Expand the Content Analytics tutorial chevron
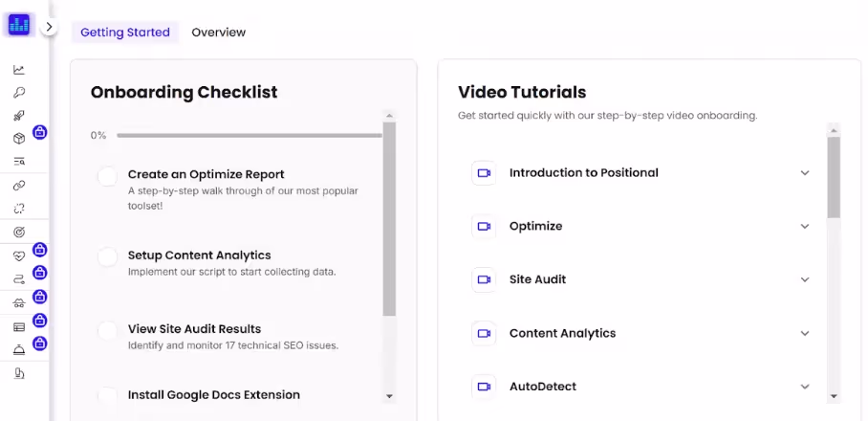The height and width of the screenshot is (421, 868). click(x=805, y=334)
